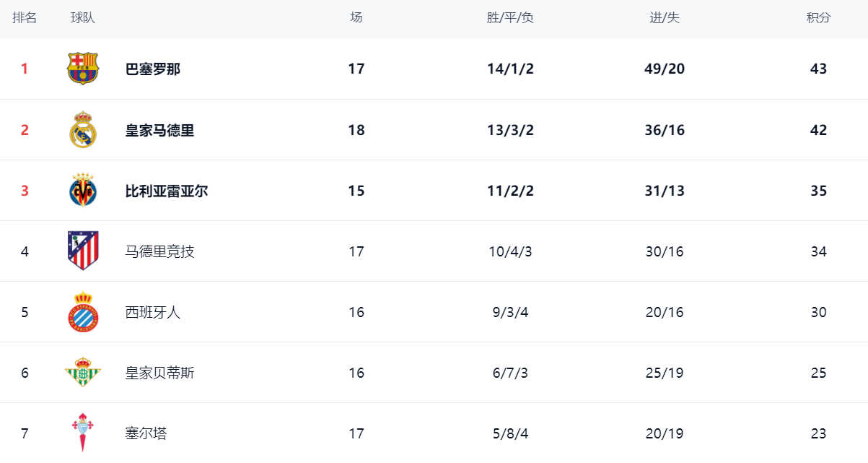Open the 巴塞罗那 team link
Image resolution: width=868 pixels, height=463 pixels.
[153, 69]
